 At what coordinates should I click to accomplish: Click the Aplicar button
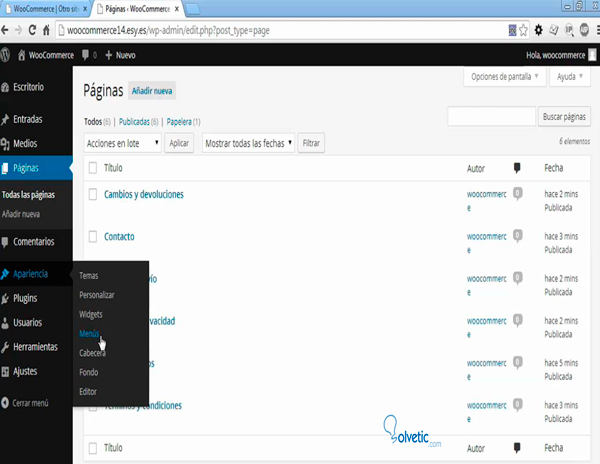coord(179,143)
